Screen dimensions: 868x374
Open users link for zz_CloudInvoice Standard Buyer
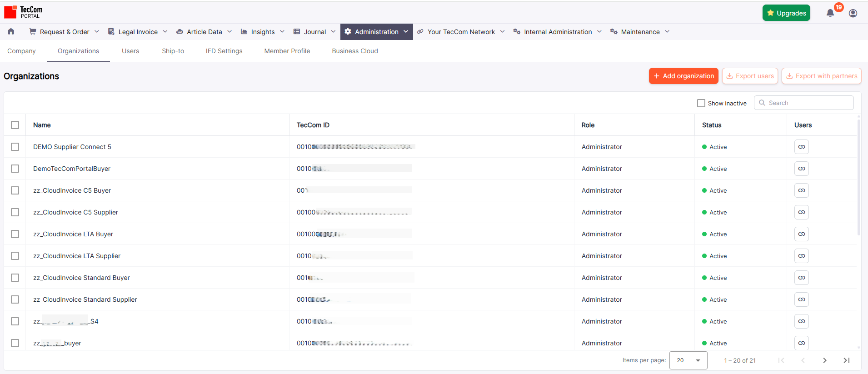[802, 278]
